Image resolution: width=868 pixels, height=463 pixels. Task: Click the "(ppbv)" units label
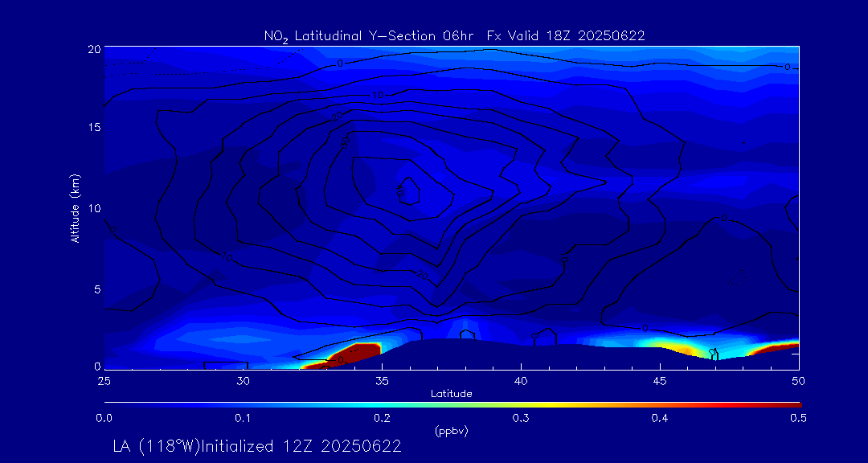pos(451,432)
